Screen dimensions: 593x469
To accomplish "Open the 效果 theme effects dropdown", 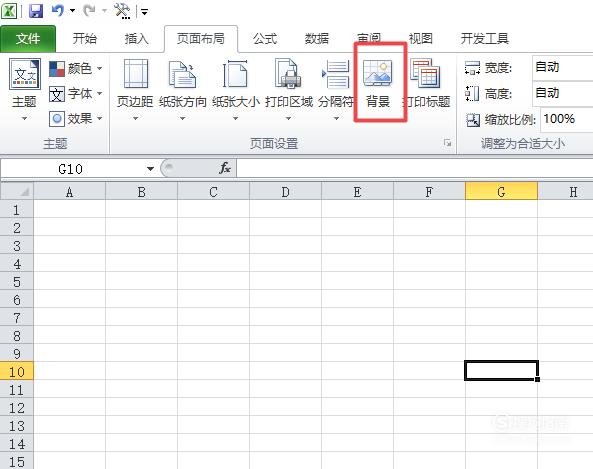I will [76, 119].
